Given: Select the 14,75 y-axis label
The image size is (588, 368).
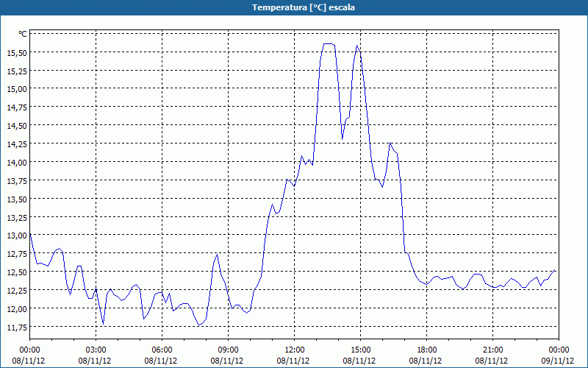Looking at the screenshot, I should click(17, 107).
